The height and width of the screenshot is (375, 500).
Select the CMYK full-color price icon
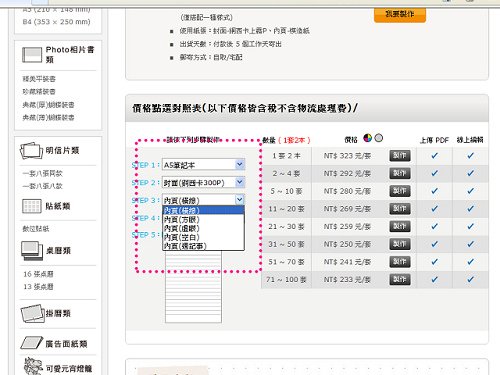coord(367,138)
